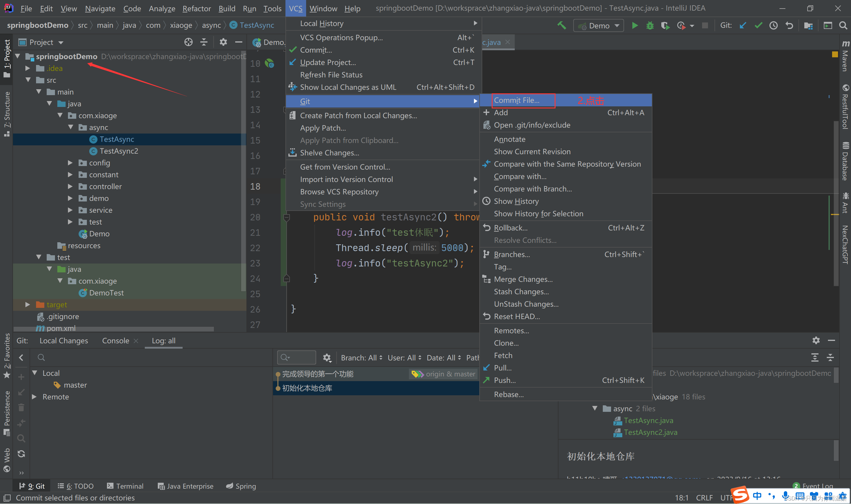Choose Push... from the Git submenu
The image size is (851, 504).
(505, 380)
